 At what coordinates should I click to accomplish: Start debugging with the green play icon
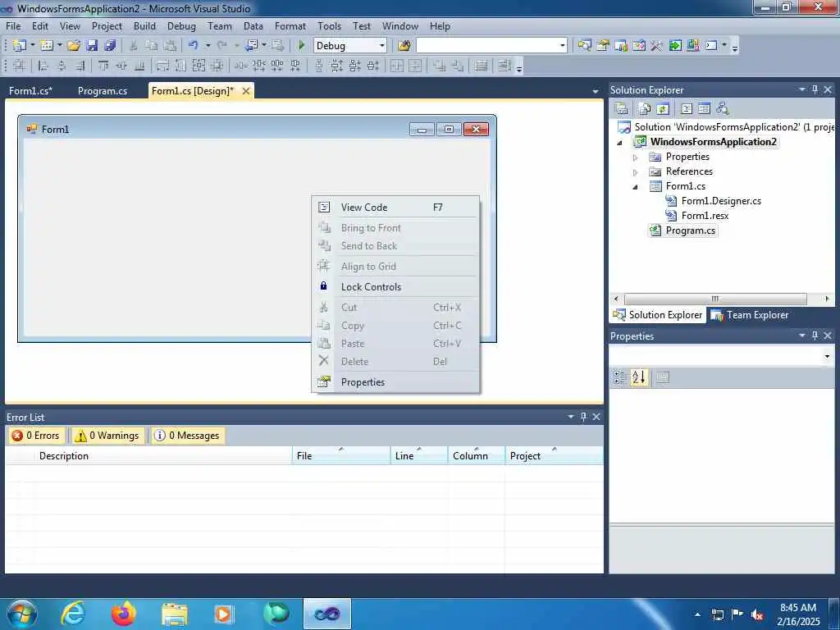point(302,46)
